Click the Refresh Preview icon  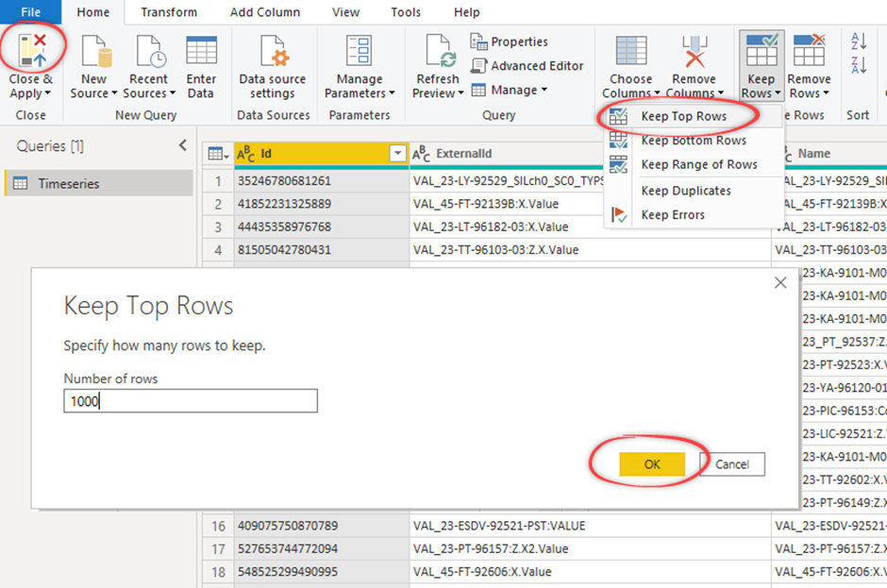(440, 51)
